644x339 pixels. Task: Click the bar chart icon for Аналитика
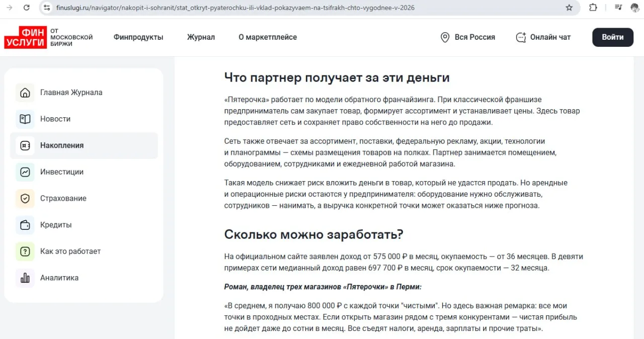coord(25,278)
